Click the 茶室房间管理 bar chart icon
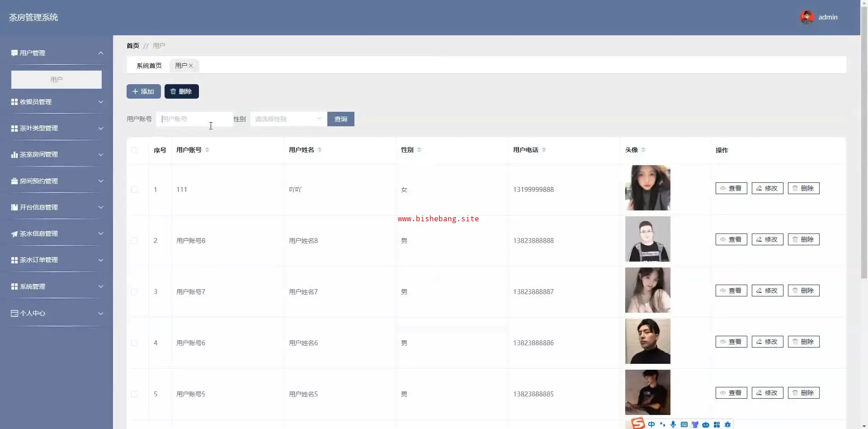Image resolution: width=868 pixels, height=429 pixels. point(14,155)
